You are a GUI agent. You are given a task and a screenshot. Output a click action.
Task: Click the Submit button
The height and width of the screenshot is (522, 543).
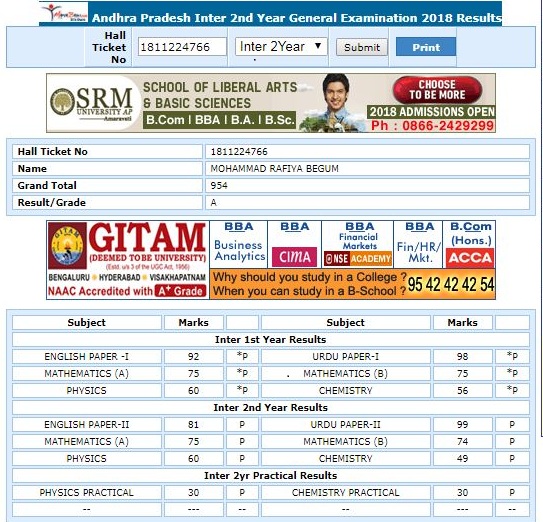tap(362, 47)
